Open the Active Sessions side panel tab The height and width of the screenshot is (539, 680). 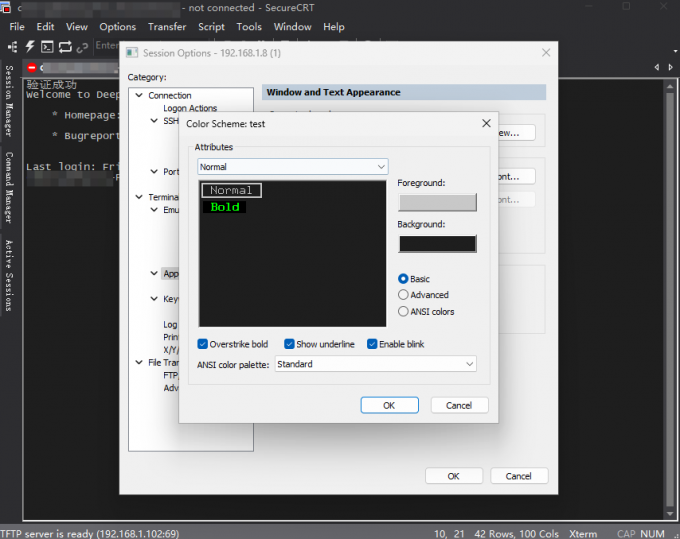coord(9,276)
